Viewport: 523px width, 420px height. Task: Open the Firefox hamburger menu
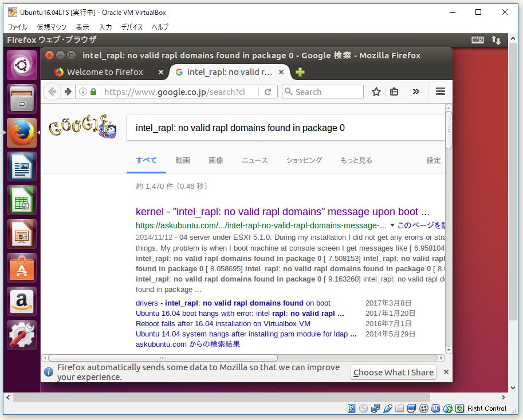pos(441,91)
